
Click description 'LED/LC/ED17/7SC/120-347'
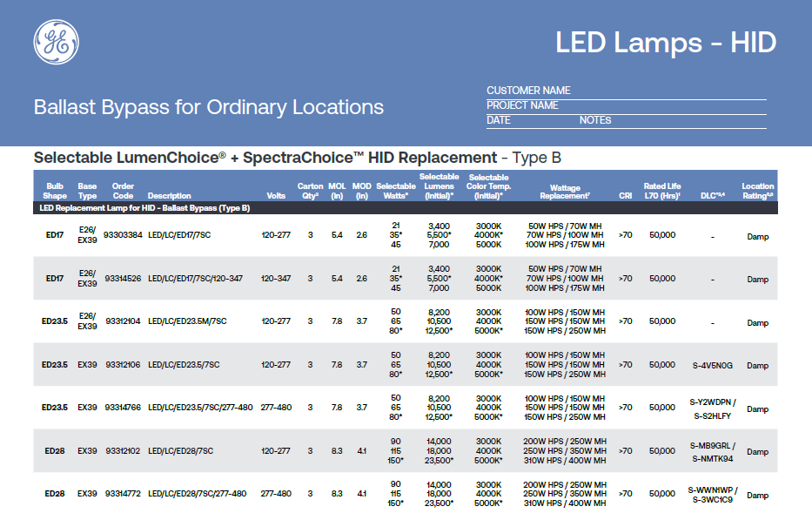click(x=195, y=279)
